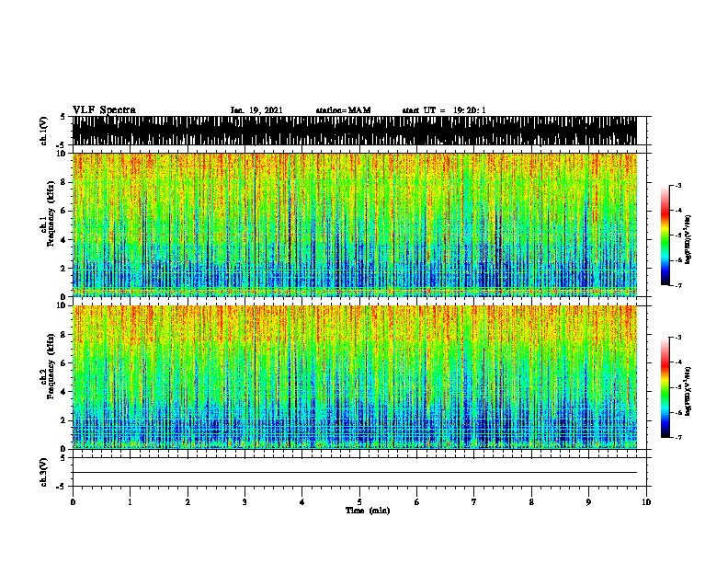Viewport: 728px width, 563px height.
Task: Click the ch.1 color scale bar
Action: click(x=665, y=236)
